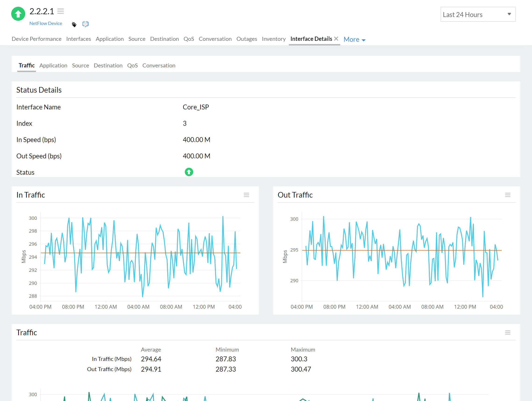Click the NetFlow Device status icon

point(18,14)
